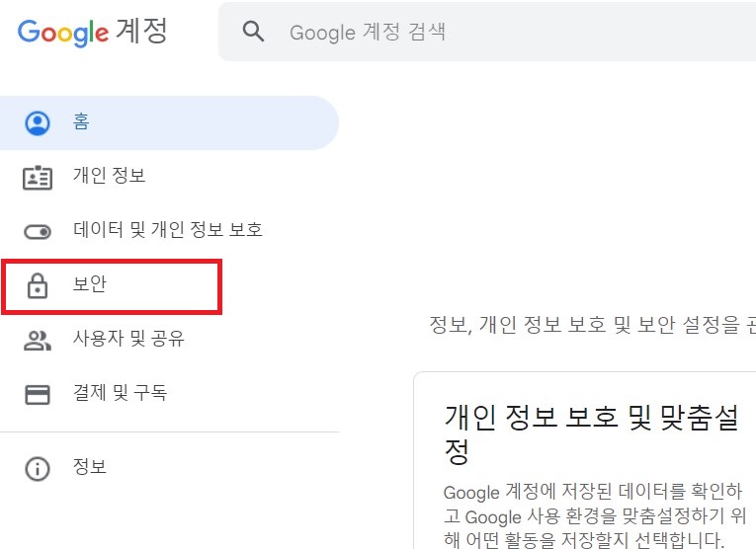This screenshot has height=549, width=756.
Task: Click the 결제 및 구독 card icon
Action: point(38,394)
